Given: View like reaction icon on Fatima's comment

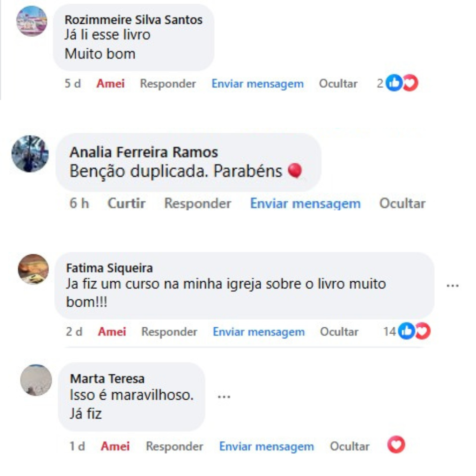Looking at the screenshot, I should point(406,331).
